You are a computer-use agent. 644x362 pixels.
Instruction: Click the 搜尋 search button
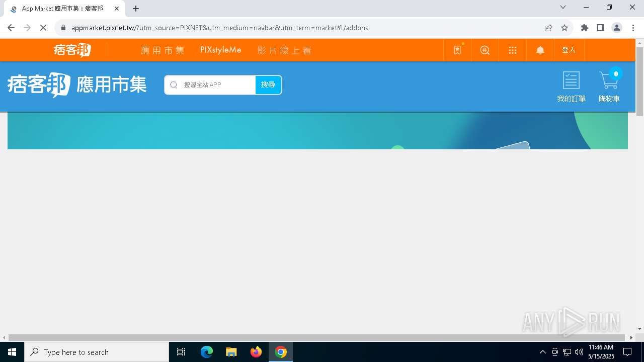pyautogui.click(x=268, y=85)
